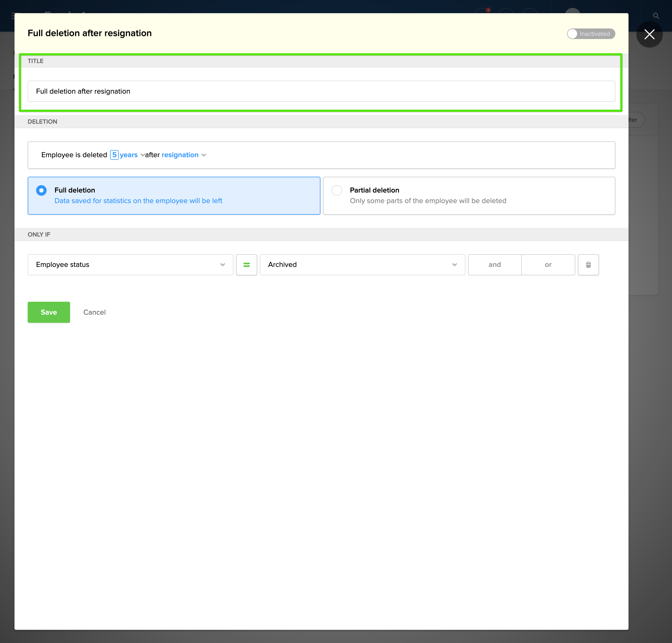Select the Partial deletion radio button
This screenshot has height=643, width=672.
pos(337,190)
